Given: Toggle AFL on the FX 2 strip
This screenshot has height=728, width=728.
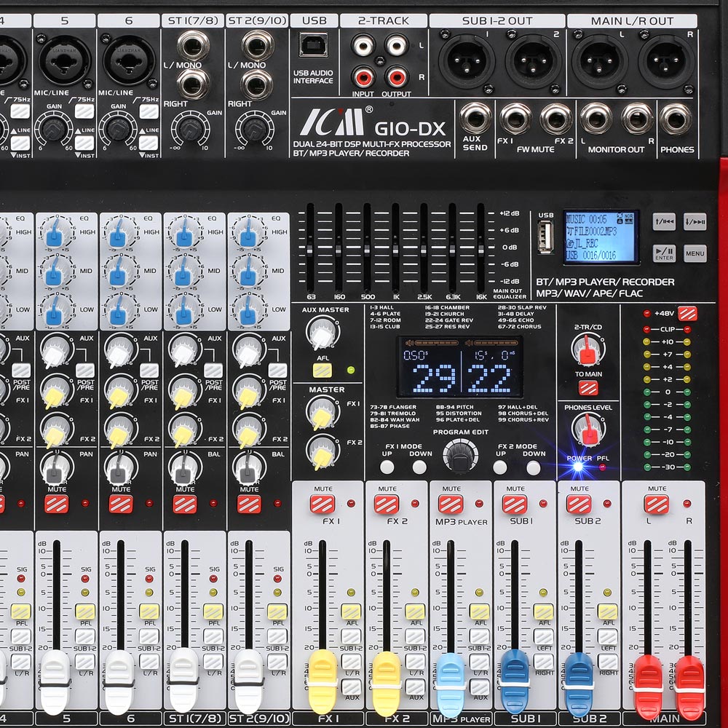Looking at the screenshot, I should (415, 612).
